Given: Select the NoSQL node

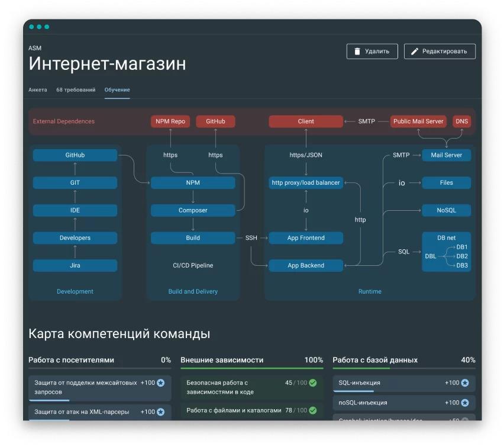Looking at the screenshot, I should click(x=447, y=210).
